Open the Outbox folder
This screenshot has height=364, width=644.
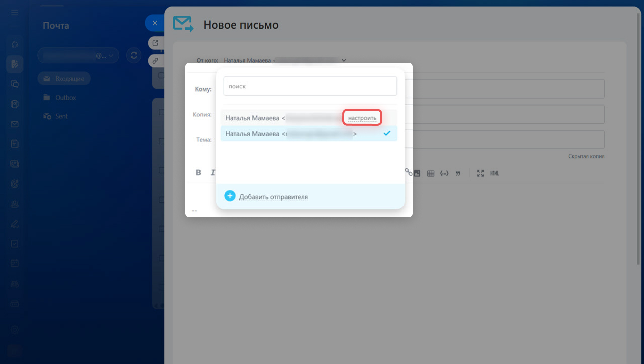65,98
